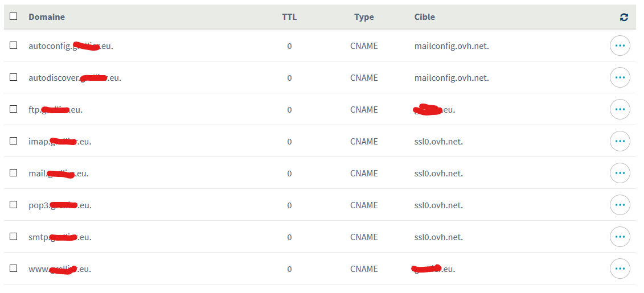Image resolution: width=644 pixels, height=293 pixels.
Task: Click the refresh icon in table header
Action: pyautogui.click(x=624, y=17)
